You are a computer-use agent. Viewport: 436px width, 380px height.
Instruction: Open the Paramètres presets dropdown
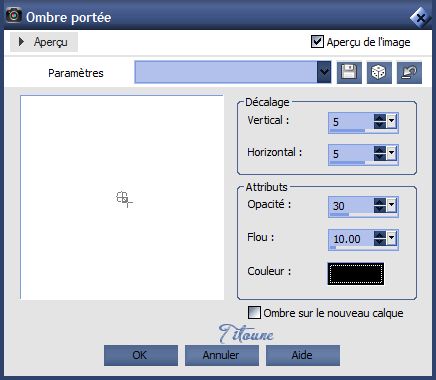pyautogui.click(x=324, y=72)
